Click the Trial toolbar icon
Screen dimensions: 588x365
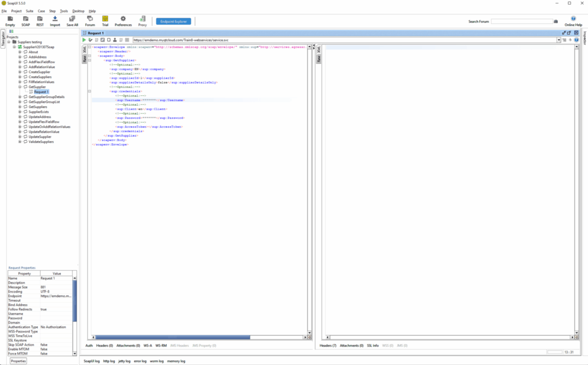click(x=105, y=21)
